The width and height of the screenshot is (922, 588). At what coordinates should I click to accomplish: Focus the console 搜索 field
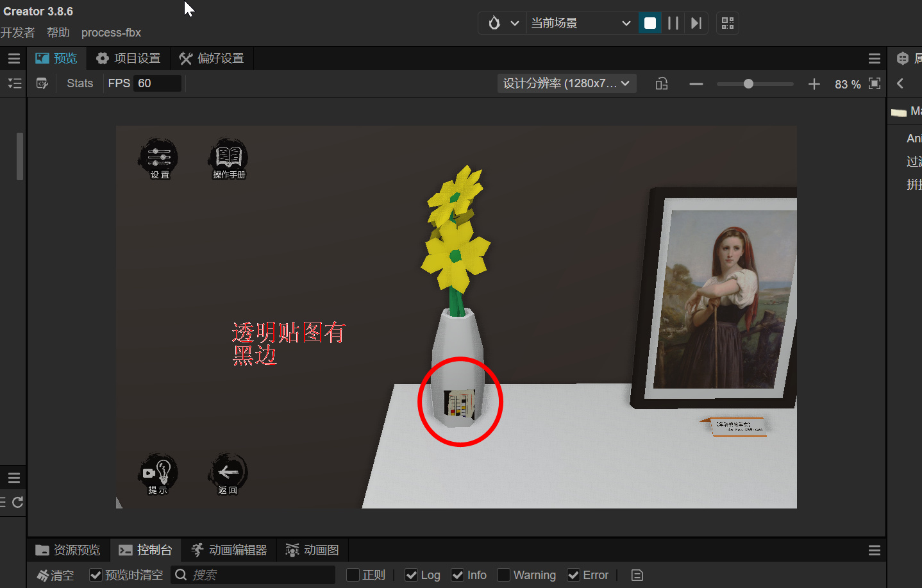pyautogui.click(x=253, y=575)
